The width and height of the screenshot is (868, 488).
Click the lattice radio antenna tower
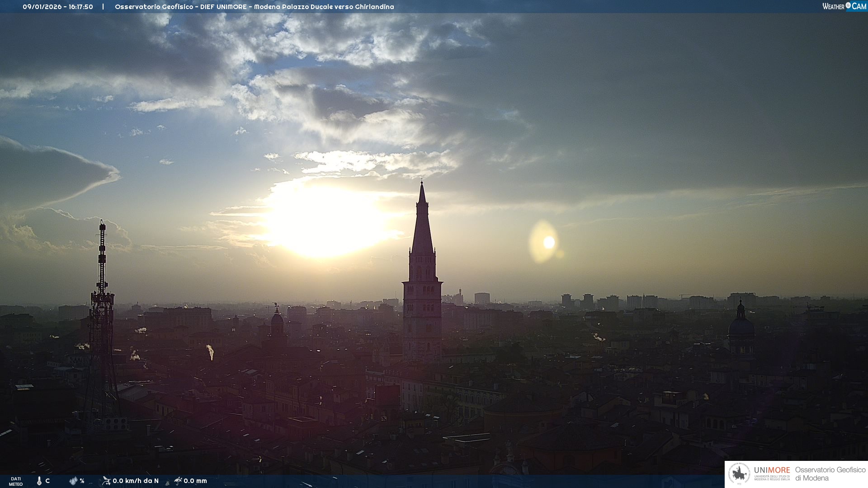click(102, 316)
